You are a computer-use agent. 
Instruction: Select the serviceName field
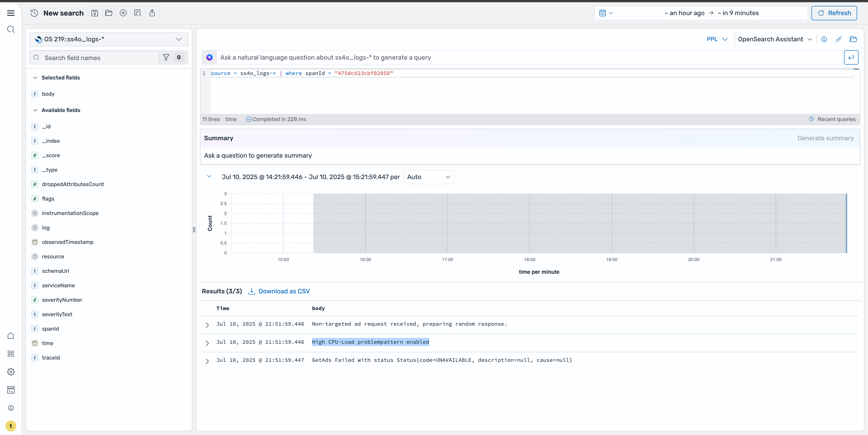tap(58, 286)
